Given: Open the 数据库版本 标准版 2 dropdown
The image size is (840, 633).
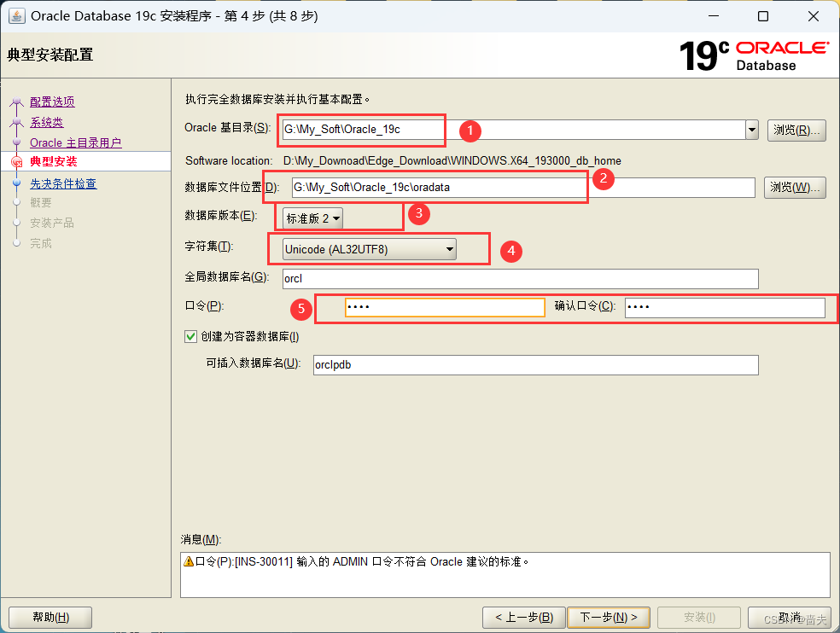Looking at the screenshot, I should (x=312, y=218).
